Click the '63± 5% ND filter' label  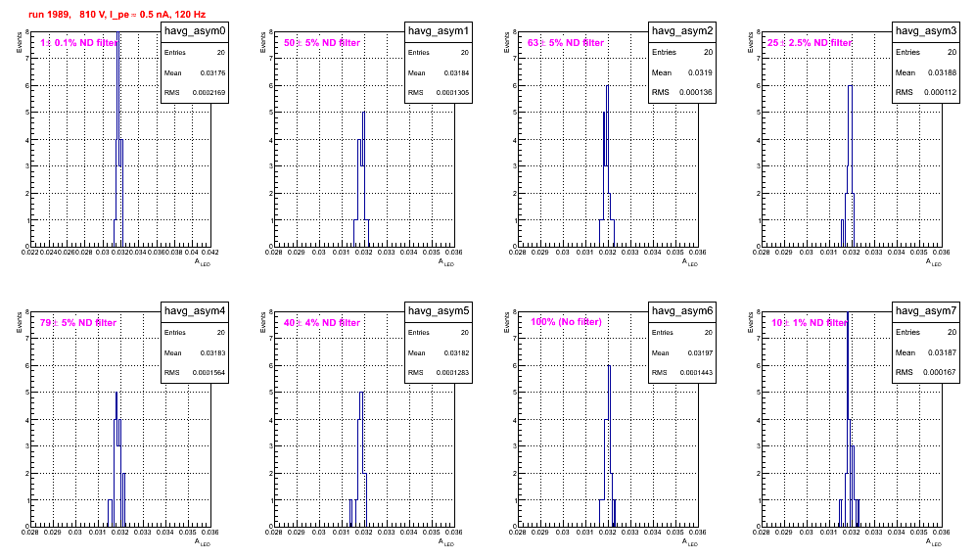(566, 43)
